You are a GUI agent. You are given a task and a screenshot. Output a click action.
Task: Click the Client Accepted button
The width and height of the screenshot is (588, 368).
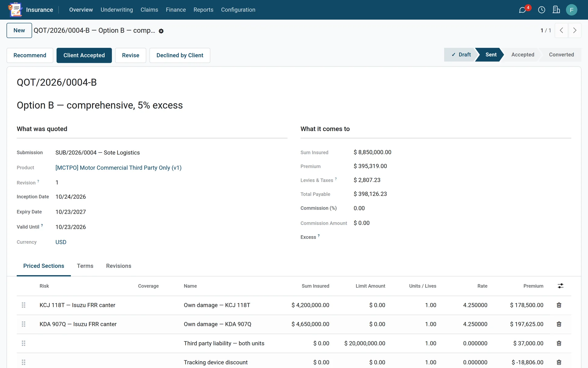tap(84, 55)
